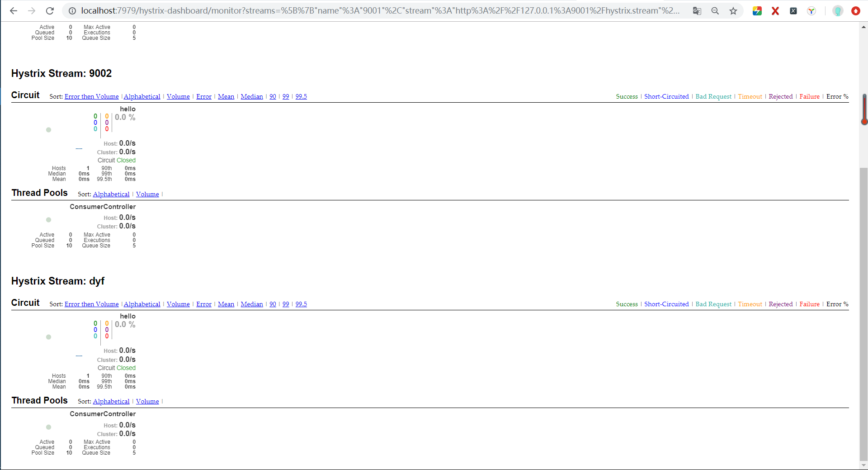868x470 pixels.
Task: Click the Short-Circuited legend label for 9002
Action: tap(666, 96)
